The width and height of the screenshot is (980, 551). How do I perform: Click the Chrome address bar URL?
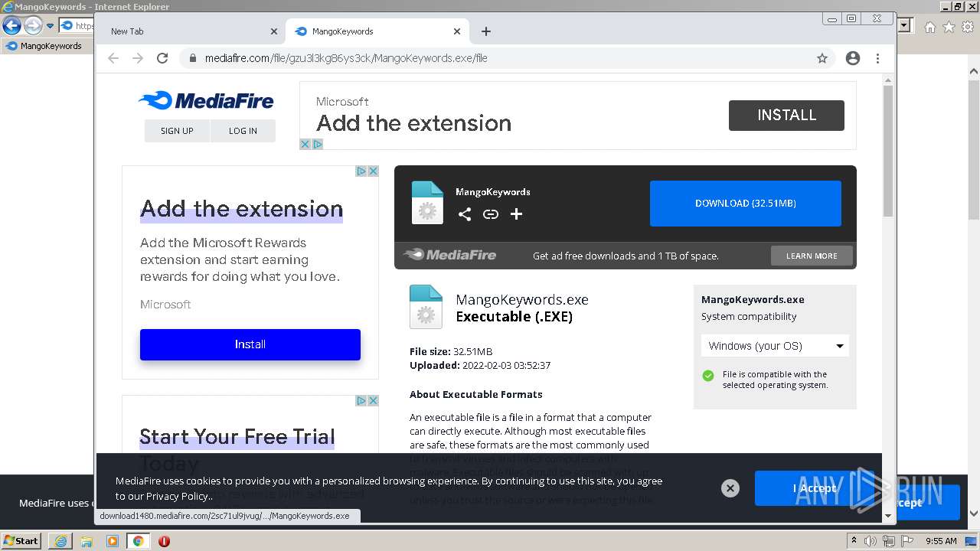[x=346, y=58]
